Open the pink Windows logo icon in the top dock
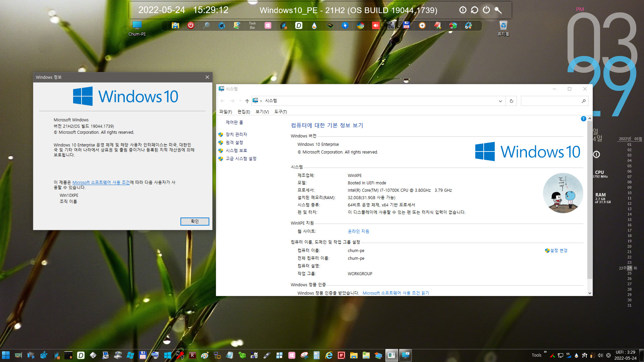Image resolution: width=644 pixels, height=362 pixels. [x=268, y=25]
